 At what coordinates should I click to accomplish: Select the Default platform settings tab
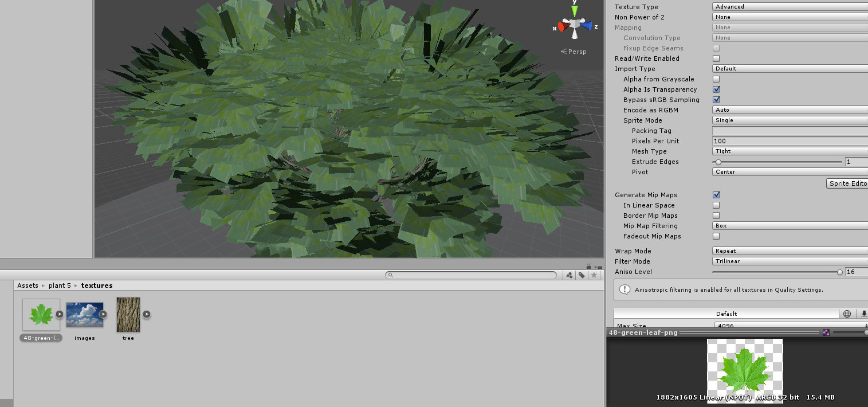pyautogui.click(x=726, y=314)
